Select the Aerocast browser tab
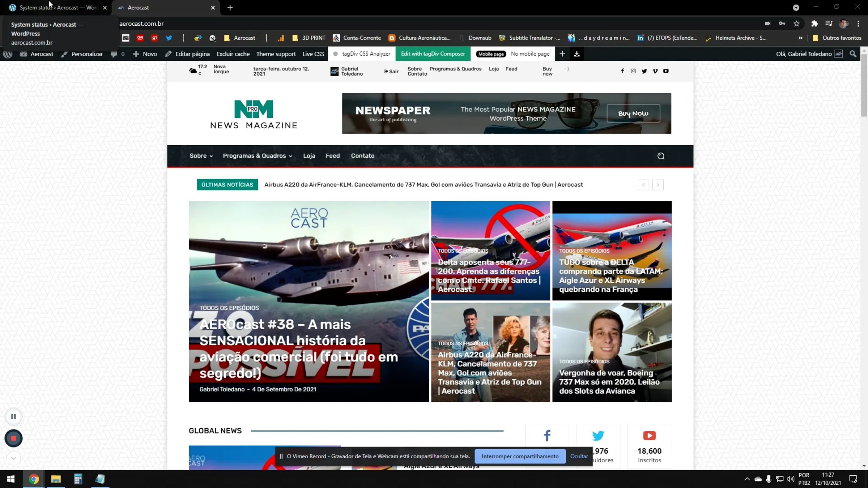This screenshot has width=868, height=488. 166,8
